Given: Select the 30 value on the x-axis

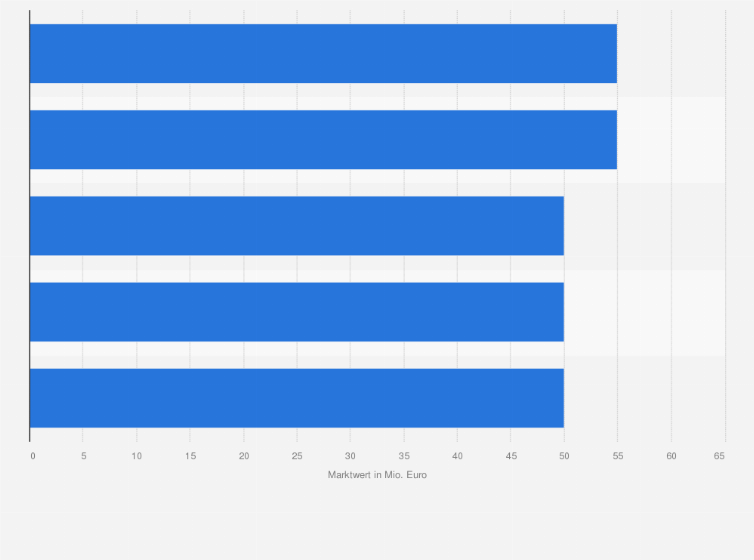Looking at the screenshot, I should click(x=351, y=456).
